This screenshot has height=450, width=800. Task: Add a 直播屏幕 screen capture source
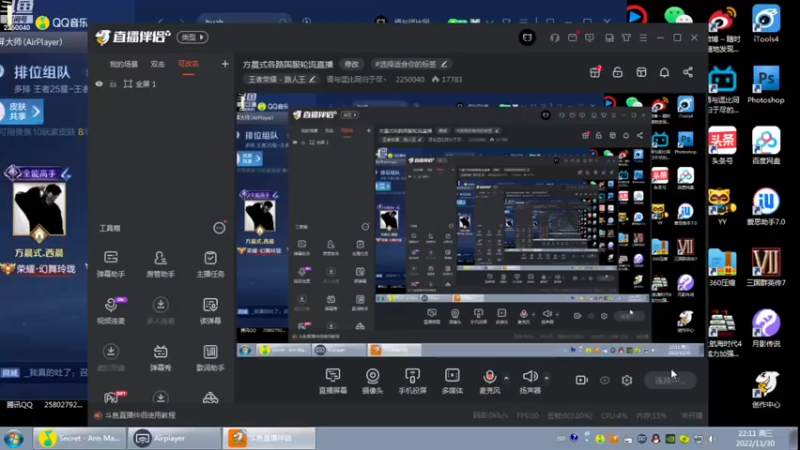[x=333, y=381]
